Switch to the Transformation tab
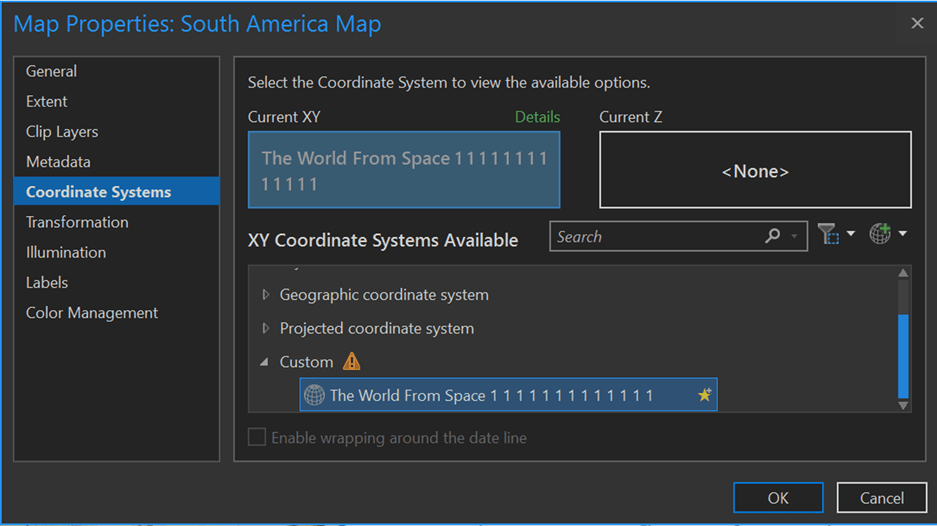Viewport: 937px width, 526px height. point(77,222)
